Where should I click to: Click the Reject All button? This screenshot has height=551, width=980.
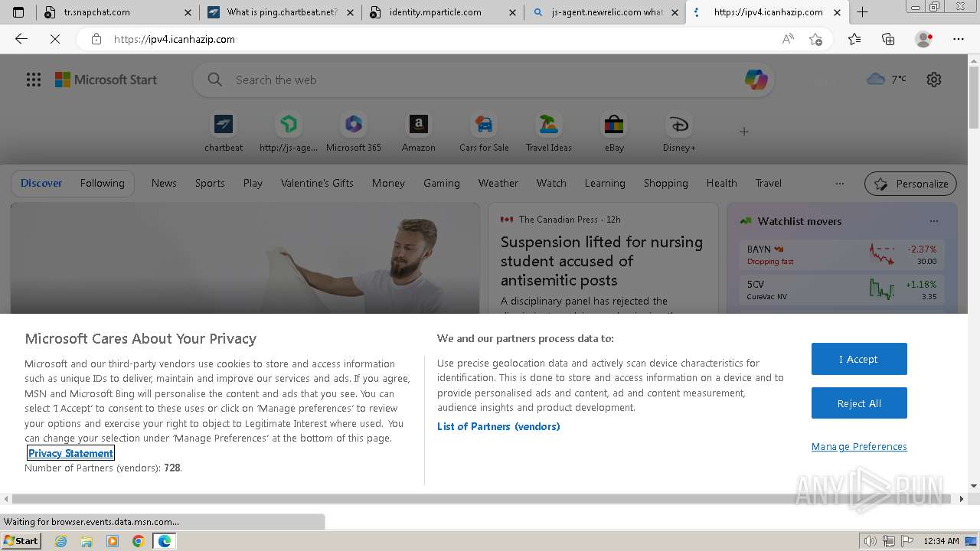(859, 403)
